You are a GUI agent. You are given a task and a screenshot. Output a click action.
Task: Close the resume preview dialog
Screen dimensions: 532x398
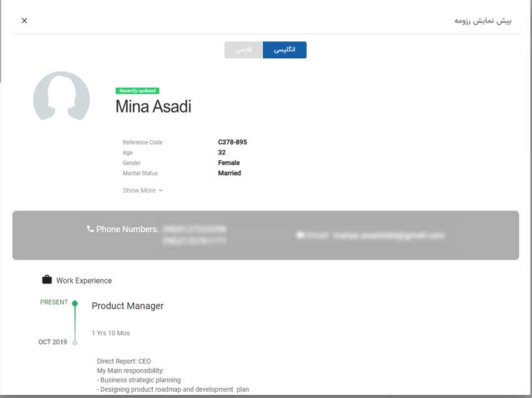24,21
